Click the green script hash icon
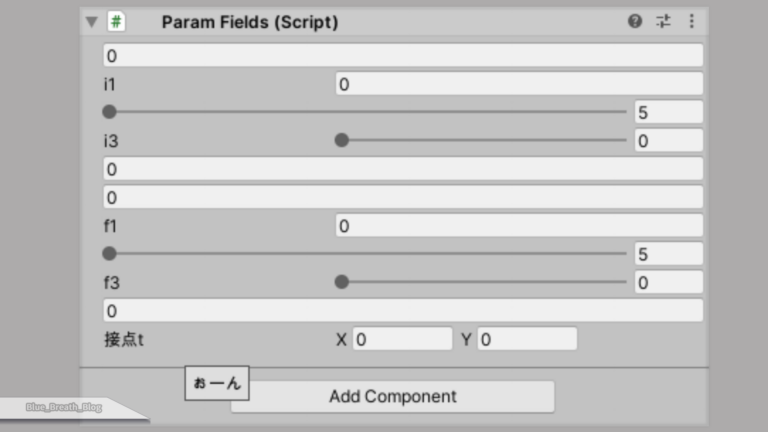Screen dimensions: 768x432 pos(117,21)
